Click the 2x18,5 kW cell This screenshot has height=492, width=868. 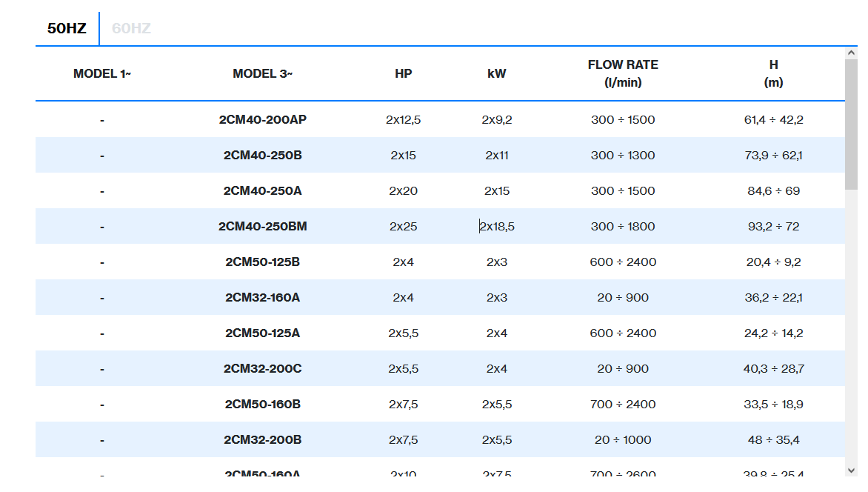point(497,227)
